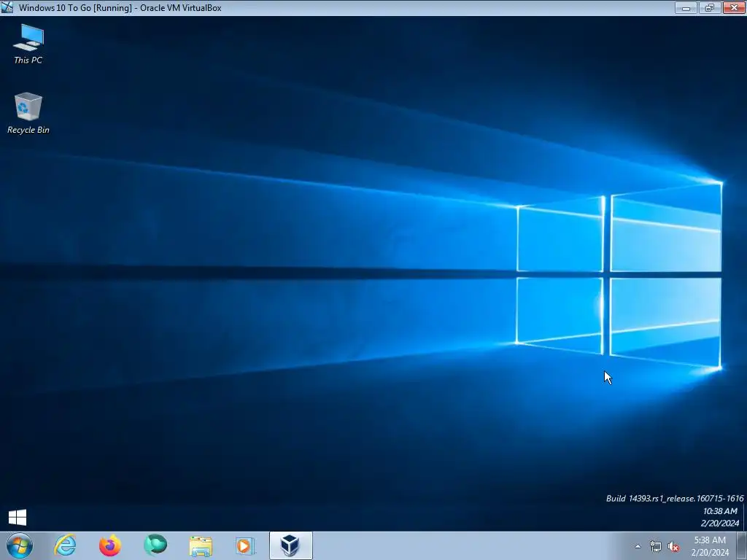Image resolution: width=747 pixels, height=560 pixels.
Task: Switch to the VirtualBox taskbar button
Action: point(290,545)
